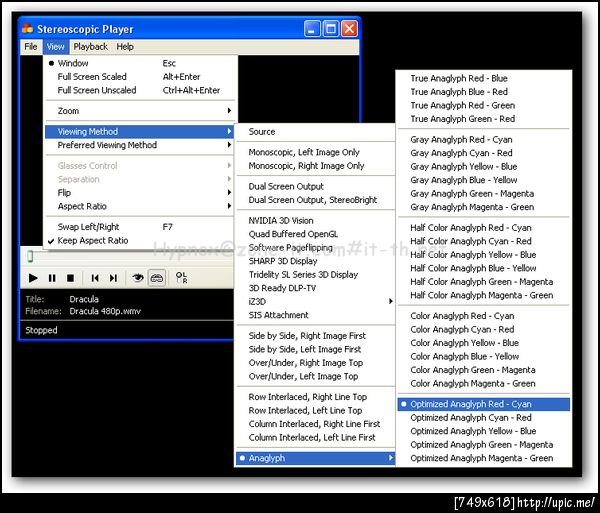Toggle Keep Aspect Ratio checkmark
The image size is (600, 513).
(139, 241)
